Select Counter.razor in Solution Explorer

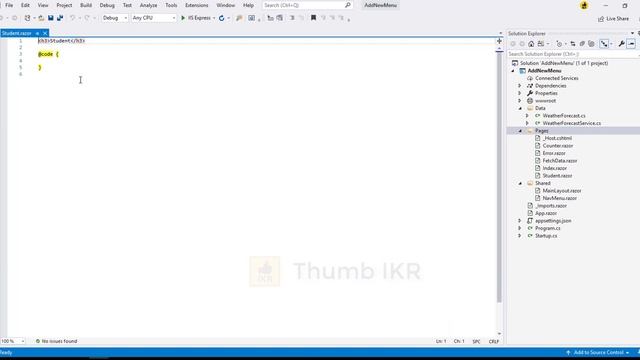(x=558, y=146)
